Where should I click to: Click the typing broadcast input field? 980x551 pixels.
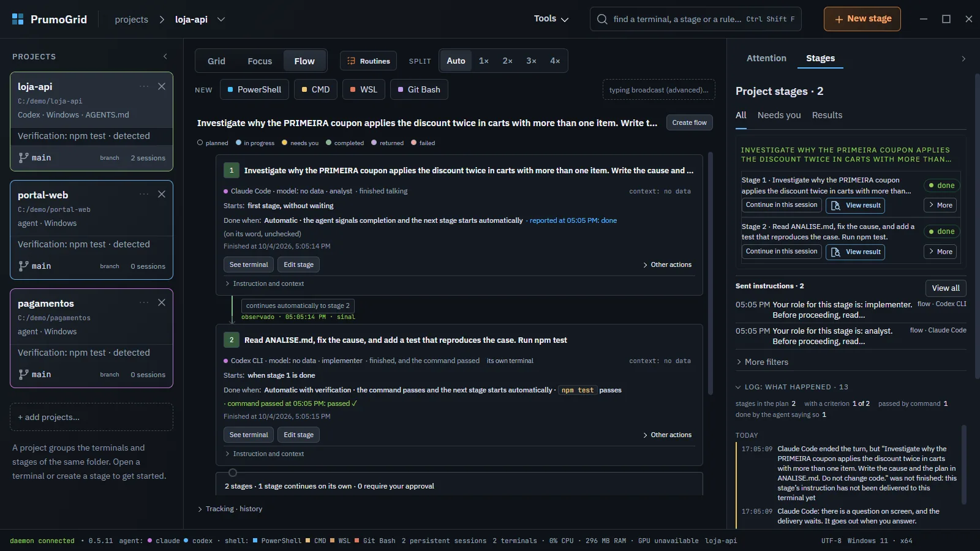coord(658,90)
